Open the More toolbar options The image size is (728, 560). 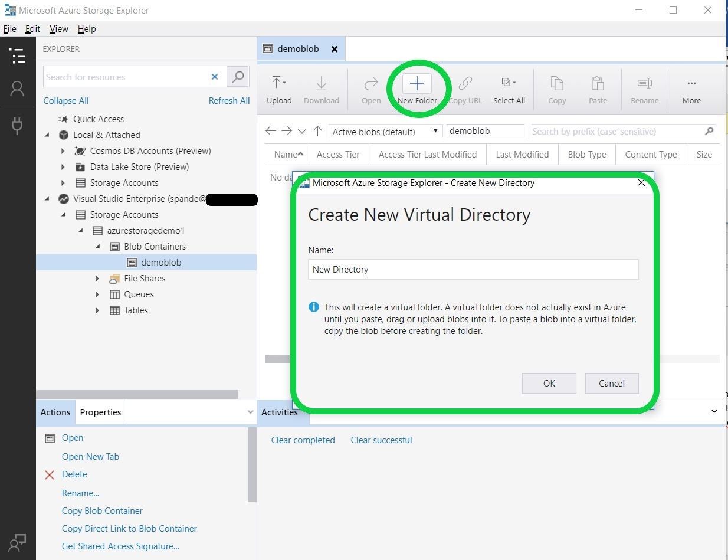[x=691, y=84]
